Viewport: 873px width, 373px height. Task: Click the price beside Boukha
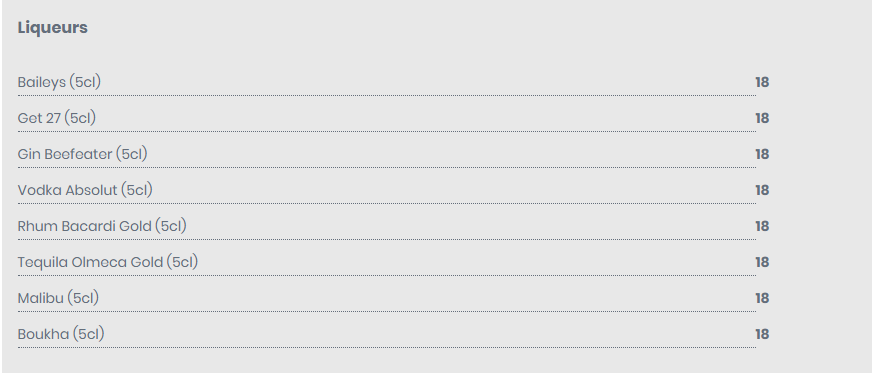[x=762, y=334]
